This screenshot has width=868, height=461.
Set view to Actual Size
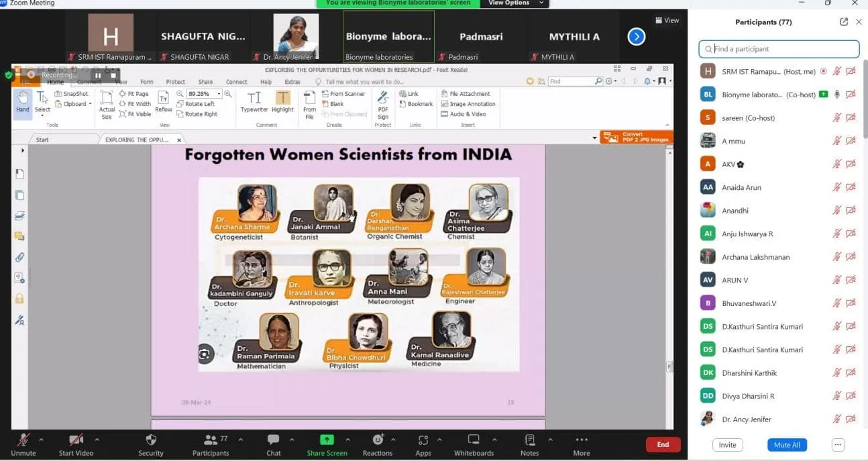click(107, 105)
